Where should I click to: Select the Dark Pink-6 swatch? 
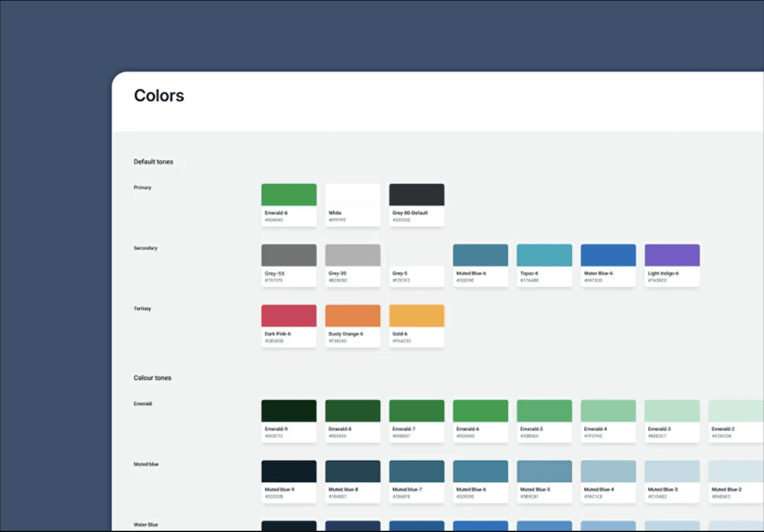289,326
